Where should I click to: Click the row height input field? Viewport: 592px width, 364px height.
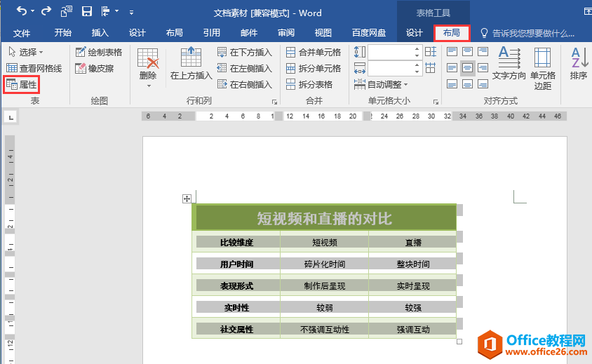tap(391, 53)
